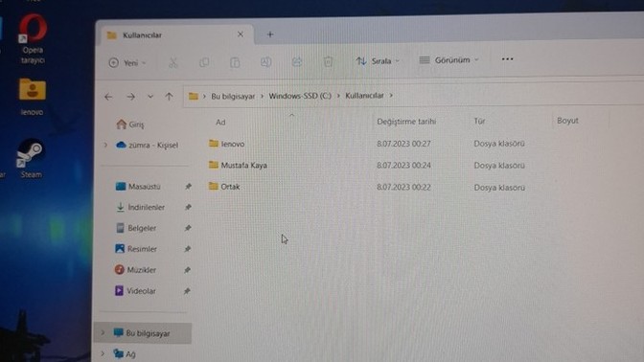Open Masaüstü in quick access
This screenshot has height=362, width=644.
click(x=138, y=187)
